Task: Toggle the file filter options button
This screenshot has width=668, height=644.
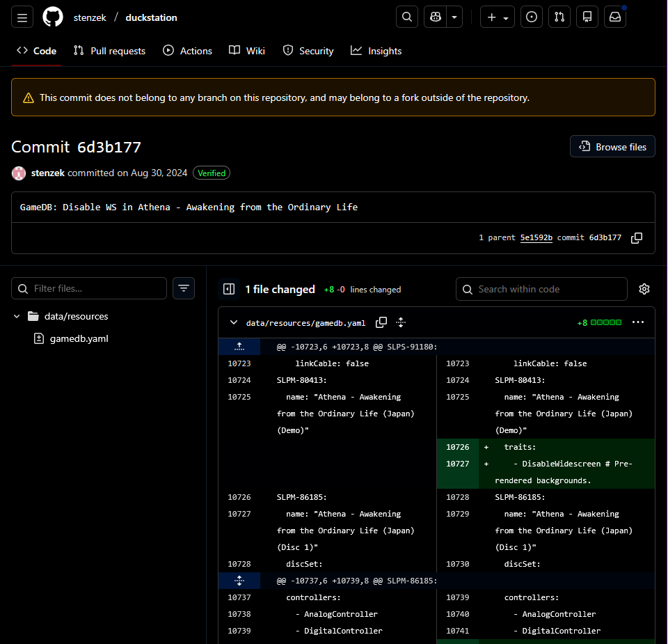Action: click(184, 288)
